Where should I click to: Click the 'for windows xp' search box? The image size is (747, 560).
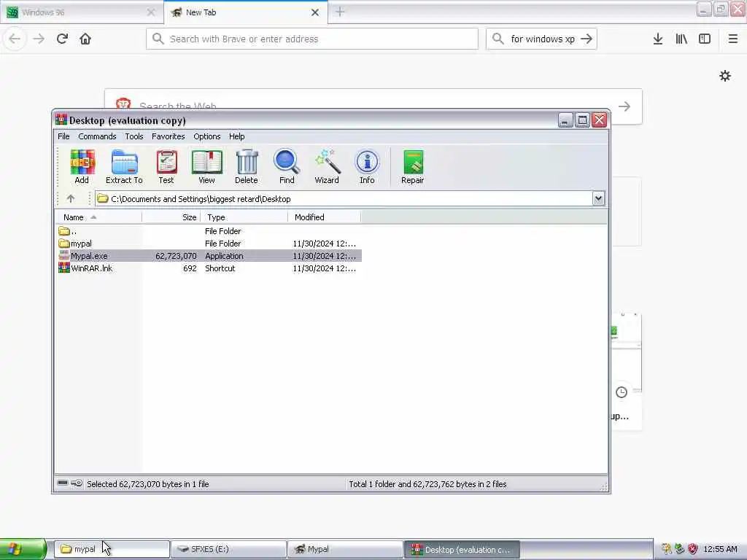542,39
